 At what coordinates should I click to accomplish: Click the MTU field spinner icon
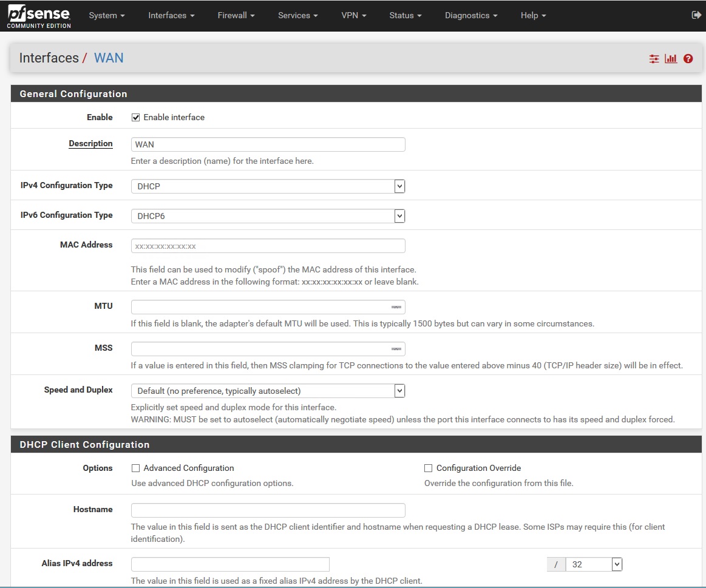coord(396,307)
